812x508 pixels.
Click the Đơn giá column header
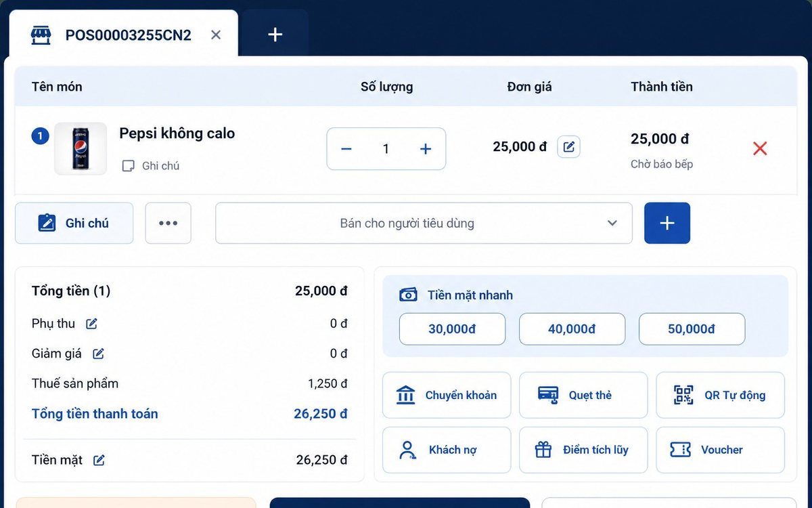pos(529,87)
